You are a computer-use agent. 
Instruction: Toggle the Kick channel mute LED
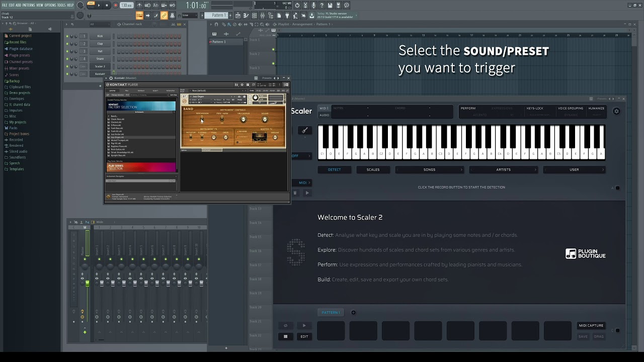point(67,36)
